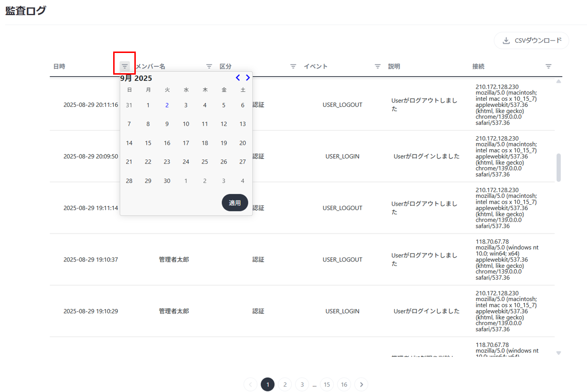Image resolution: width=587 pixels, height=392 pixels.
Task: Click the イベント column filter icon
Action: (378, 66)
